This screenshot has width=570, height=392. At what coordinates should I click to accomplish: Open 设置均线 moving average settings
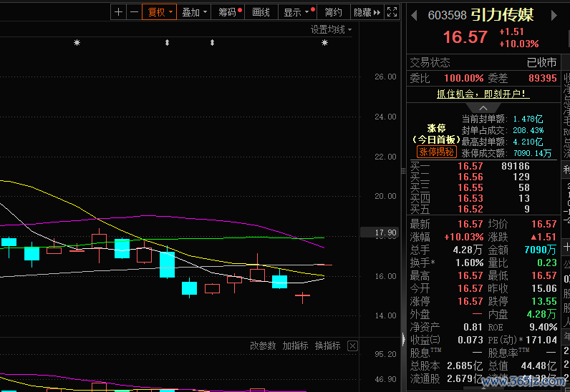tap(331, 29)
